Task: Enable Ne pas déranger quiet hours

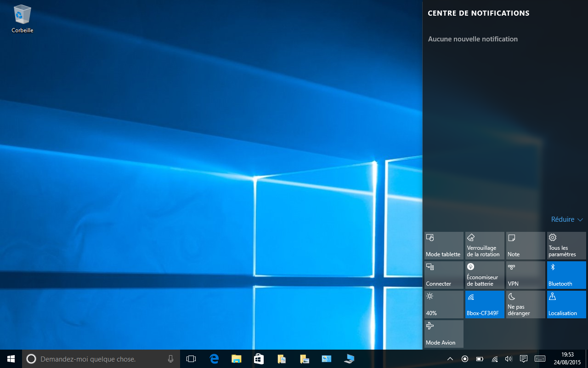Action: 526,305
